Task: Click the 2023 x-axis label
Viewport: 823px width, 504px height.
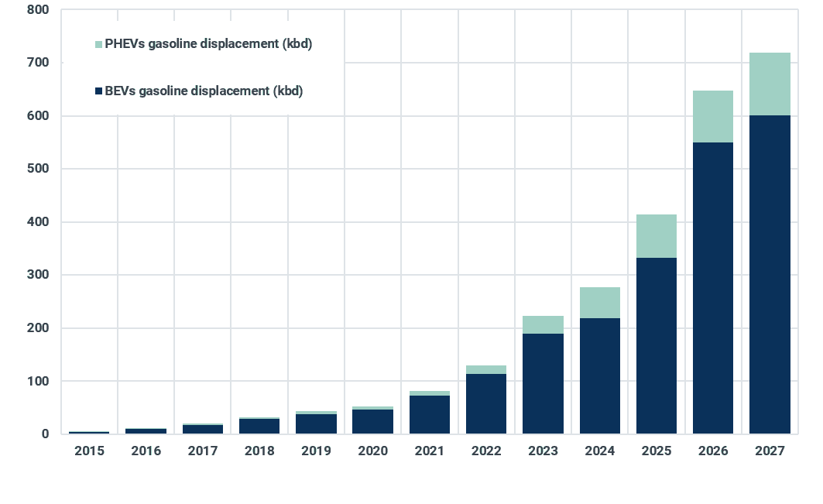Action: coord(543,451)
